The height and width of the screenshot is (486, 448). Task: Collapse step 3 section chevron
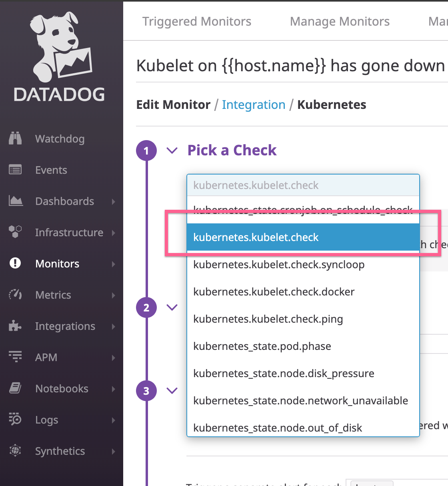(172, 391)
